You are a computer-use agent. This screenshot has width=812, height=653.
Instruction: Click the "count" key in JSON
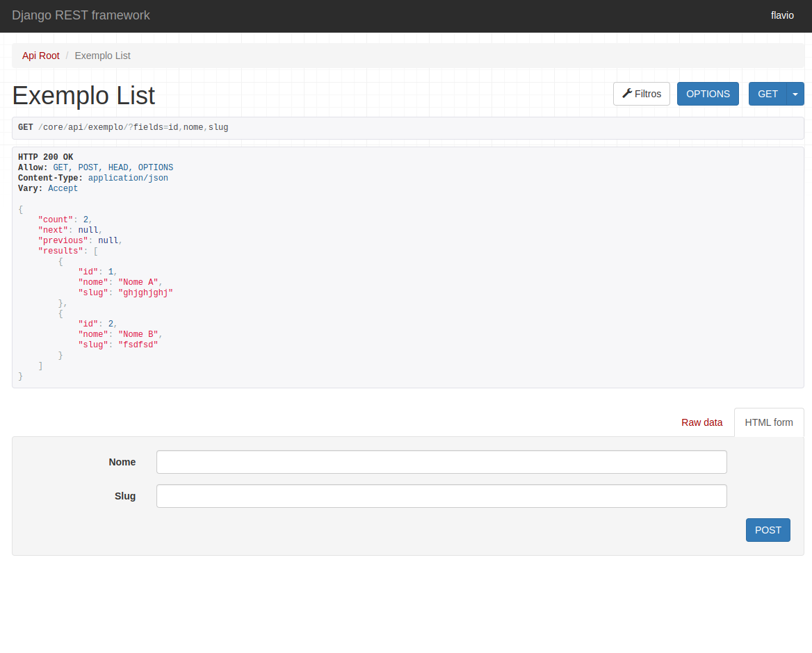[56, 220]
